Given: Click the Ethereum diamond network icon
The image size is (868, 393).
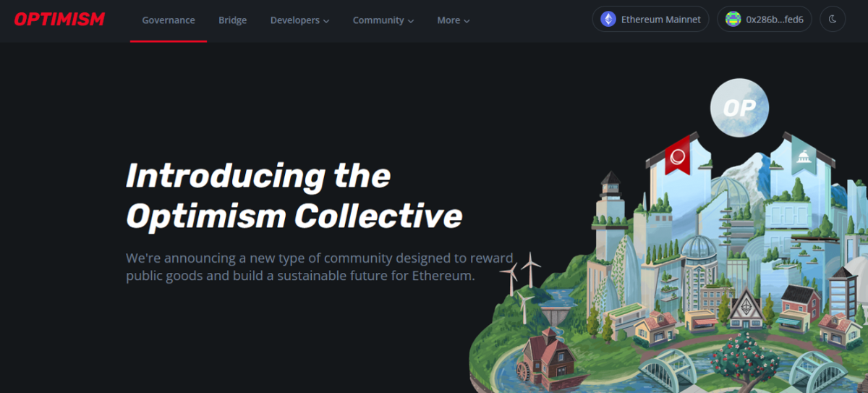Looking at the screenshot, I should (608, 20).
